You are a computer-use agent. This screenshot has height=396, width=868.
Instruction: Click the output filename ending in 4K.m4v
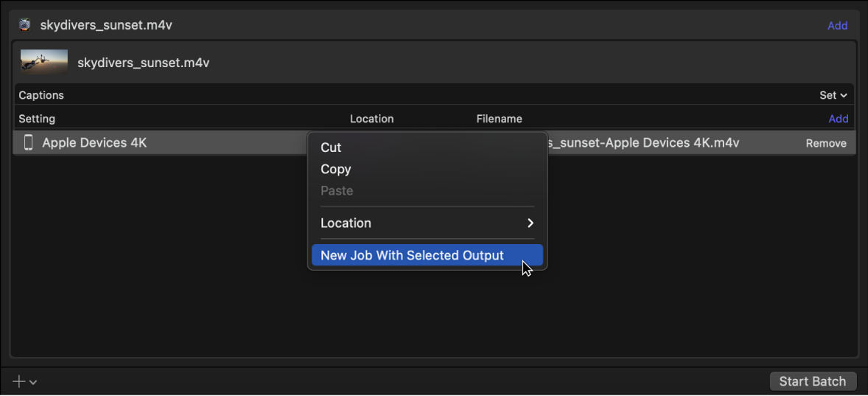[x=645, y=143]
